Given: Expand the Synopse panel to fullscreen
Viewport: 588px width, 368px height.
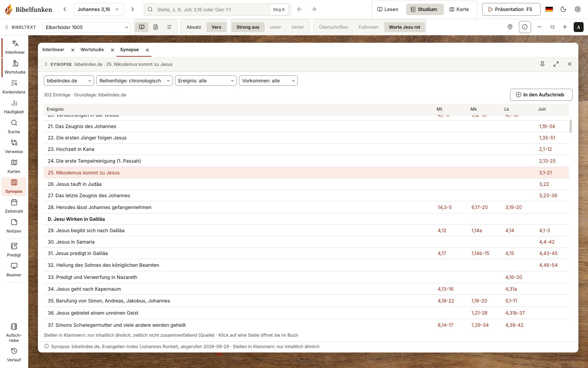Looking at the screenshot, I should [556, 64].
